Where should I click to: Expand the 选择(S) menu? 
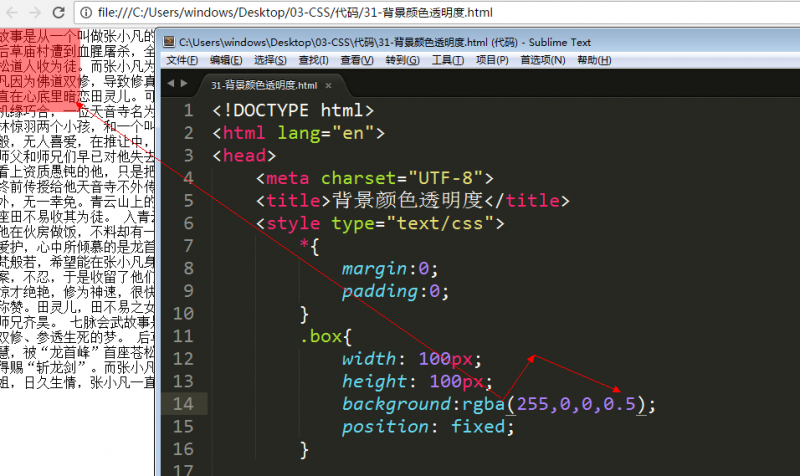point(269,60)
